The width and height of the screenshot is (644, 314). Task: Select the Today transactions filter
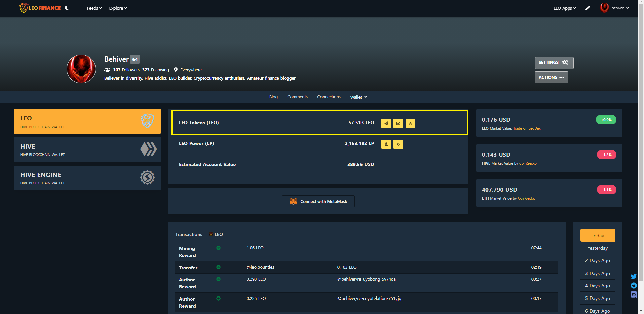(598, 236)
